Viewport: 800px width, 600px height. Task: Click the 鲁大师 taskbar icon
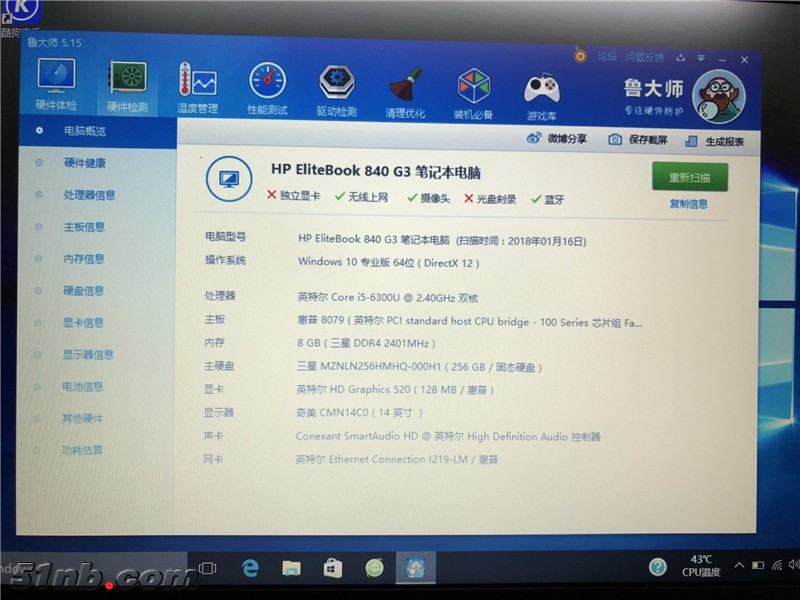click(x=416, y=567)
